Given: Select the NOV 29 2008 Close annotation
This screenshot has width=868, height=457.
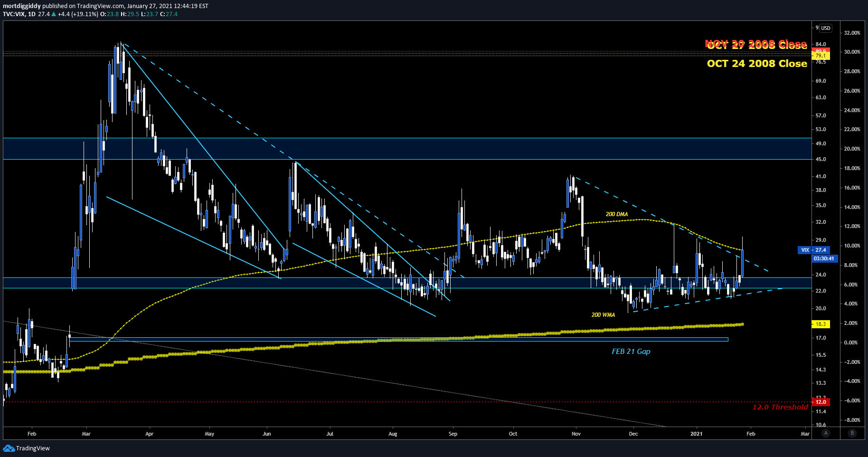Looking at the screenshot, I should tap(756, 45).
